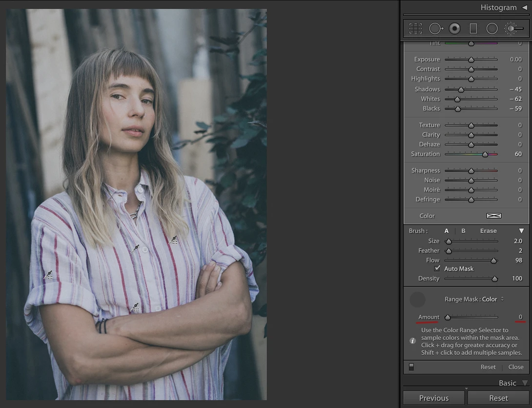532x408 pixels.
Task: Adjust the Moiré slider handle
Action: pos(471,190)
